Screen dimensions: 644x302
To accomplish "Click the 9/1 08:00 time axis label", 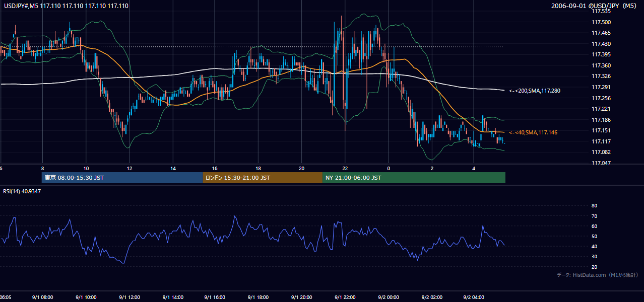I will point(43,297).
